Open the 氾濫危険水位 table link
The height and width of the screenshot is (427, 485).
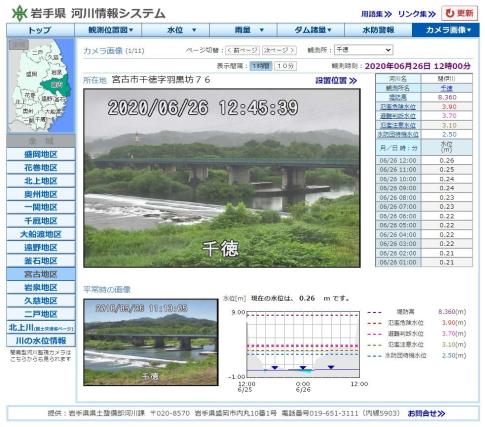coord(398,107)
